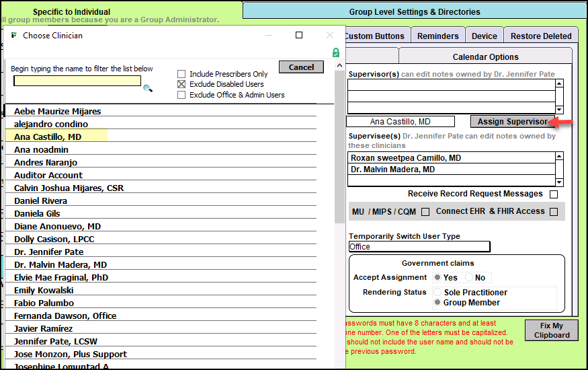Maximize the Choose Clinician window
The height and width of the screenshot is (370, 588).
299,35
